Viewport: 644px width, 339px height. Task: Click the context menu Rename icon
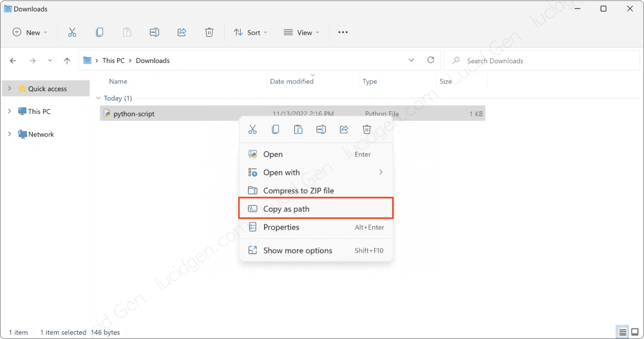pos(321,130)
